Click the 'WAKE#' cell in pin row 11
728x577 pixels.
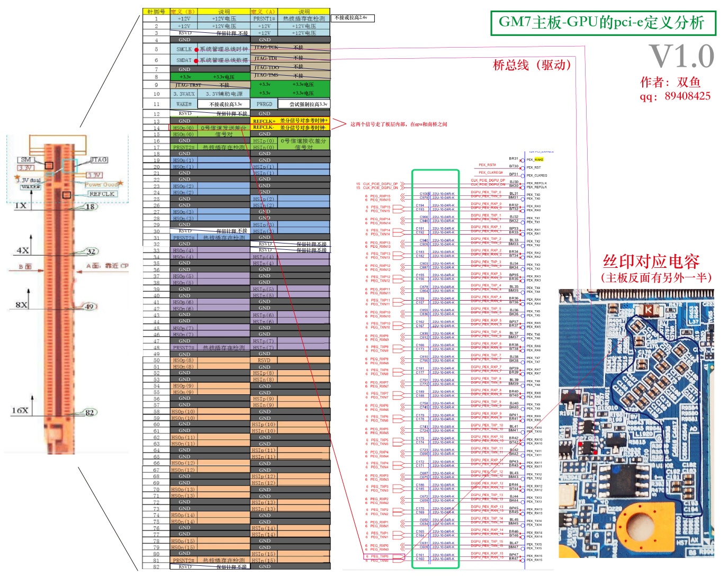point(183,104)
